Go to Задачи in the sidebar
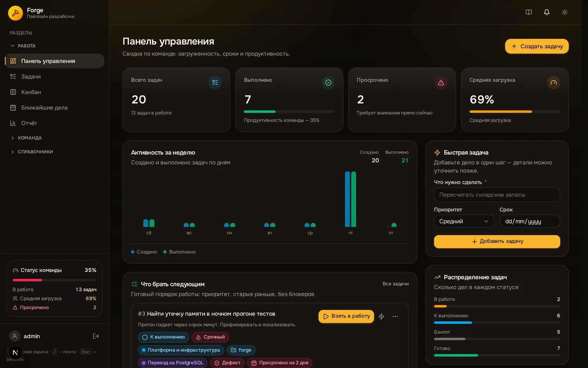The width and height of the screenshot is (588, 368). click(54, 77)
